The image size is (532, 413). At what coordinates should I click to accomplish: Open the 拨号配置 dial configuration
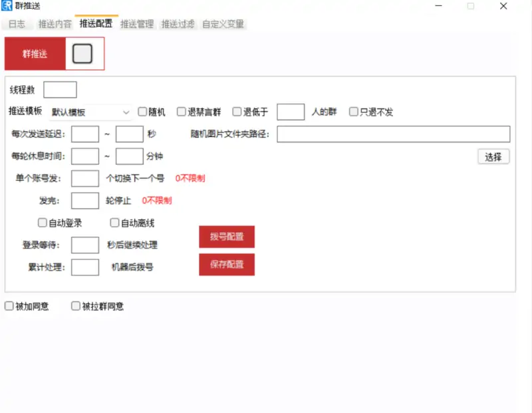227,236
